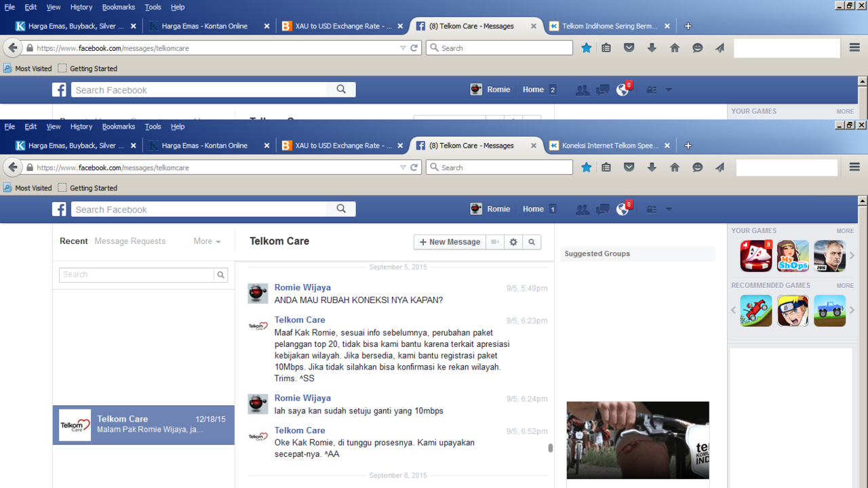The width and height of the screenshot is (868, 488).
Task: Open Friend Requests icon in front Facebook header
Action: 583,209
